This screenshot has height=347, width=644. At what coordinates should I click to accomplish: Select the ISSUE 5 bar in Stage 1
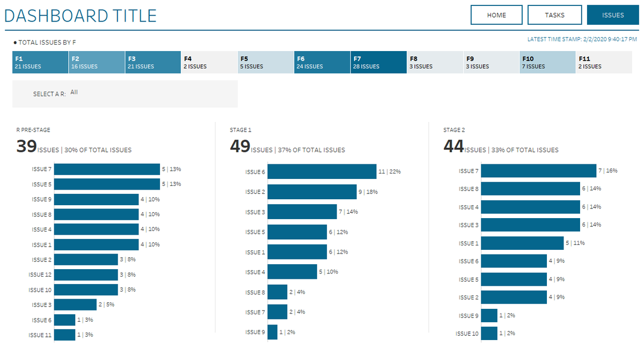[297, 232]
